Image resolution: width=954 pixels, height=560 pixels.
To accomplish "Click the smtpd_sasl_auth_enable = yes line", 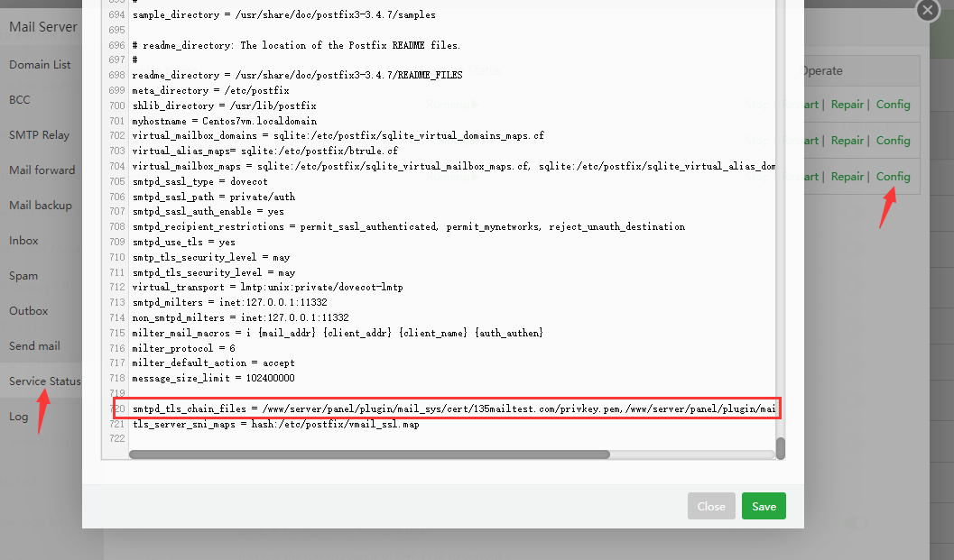I will (208, 212).
